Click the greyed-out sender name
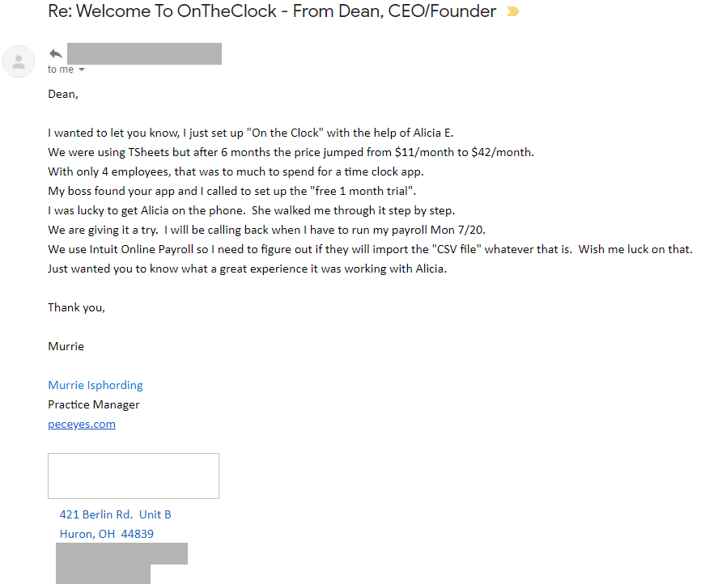Image resolution: width=705 pixels, height=588 pixels. tap(144, 54)
